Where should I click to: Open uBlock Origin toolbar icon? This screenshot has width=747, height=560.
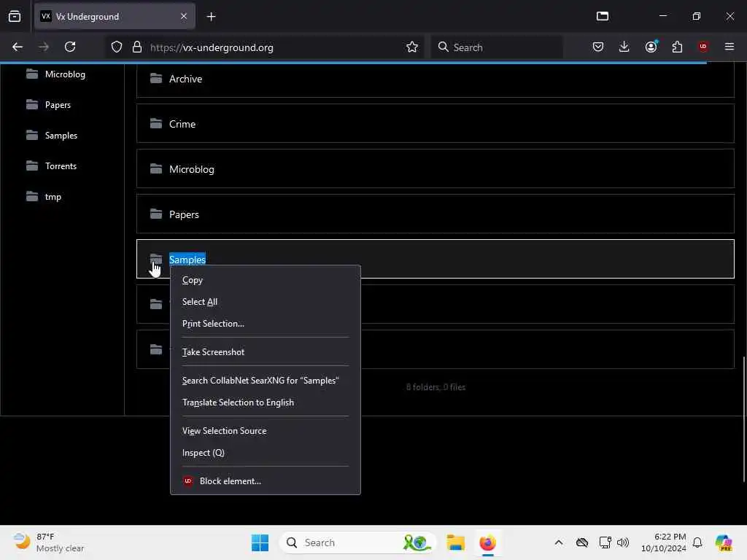703,46
